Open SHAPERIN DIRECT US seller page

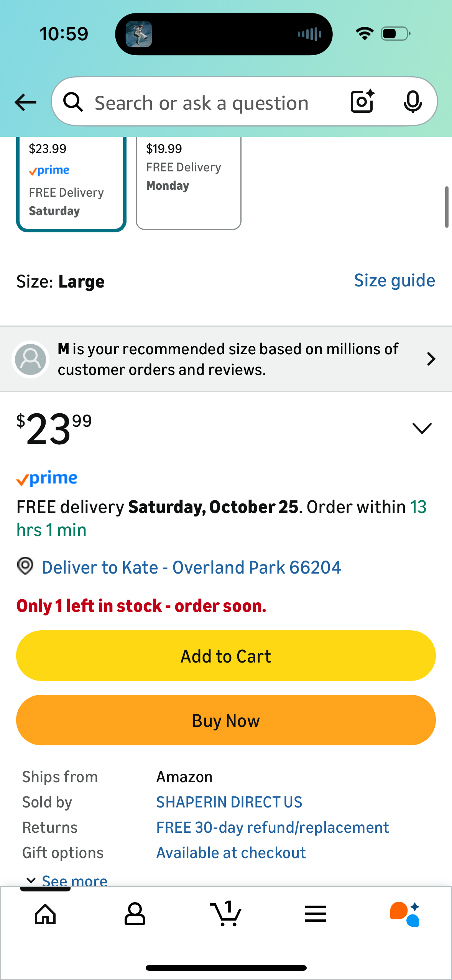229,802
